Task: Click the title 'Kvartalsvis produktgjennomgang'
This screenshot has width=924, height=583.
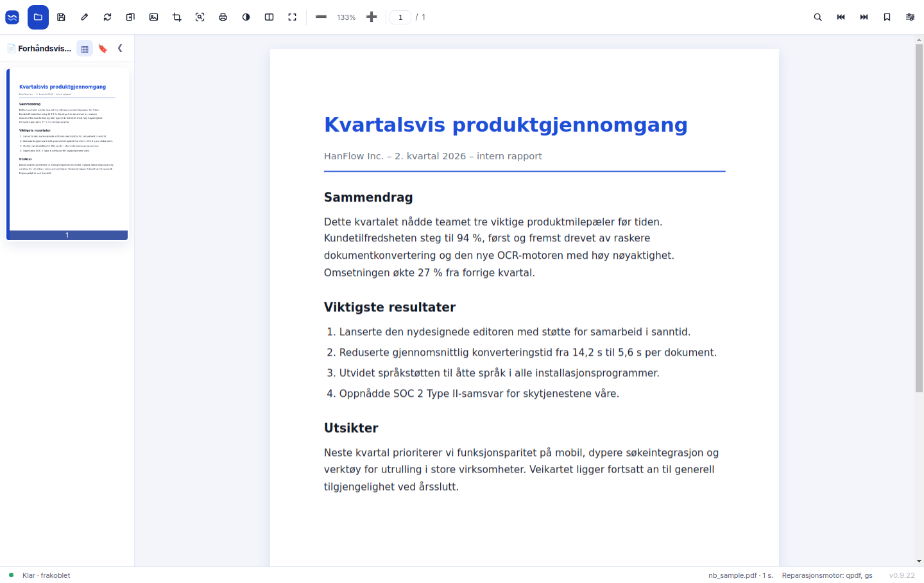Action: pos(506,125)
